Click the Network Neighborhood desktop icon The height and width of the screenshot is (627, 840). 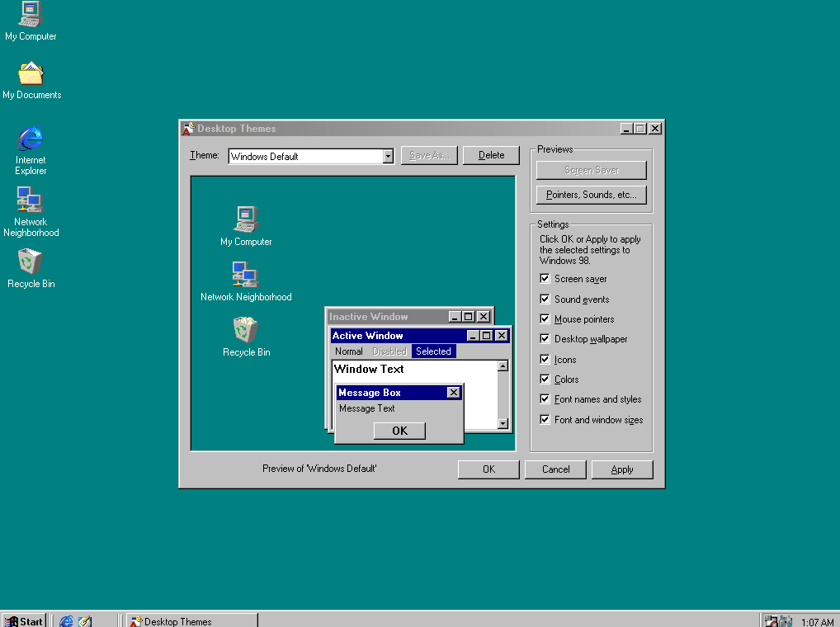pos(31,200)
